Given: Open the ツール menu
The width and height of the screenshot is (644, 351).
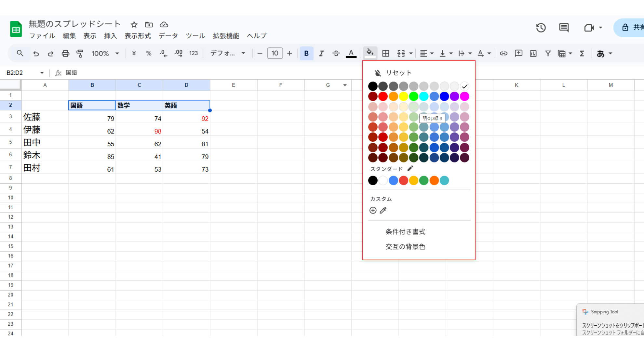Looking at the screenshot, I should tap(195, 36).
